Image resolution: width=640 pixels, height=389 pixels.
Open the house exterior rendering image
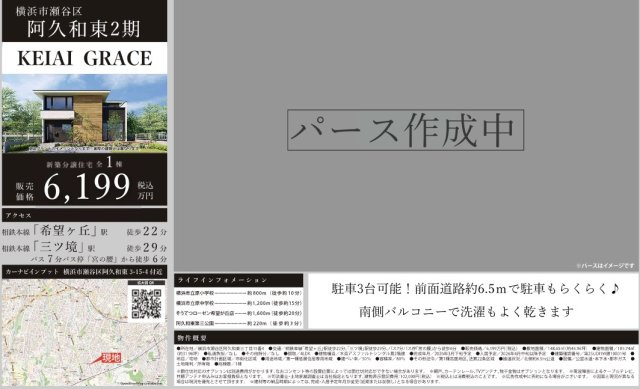click(84, 113)
